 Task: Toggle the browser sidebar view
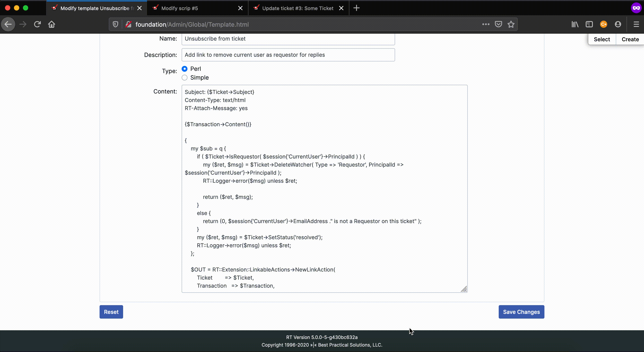click(589, 24)
